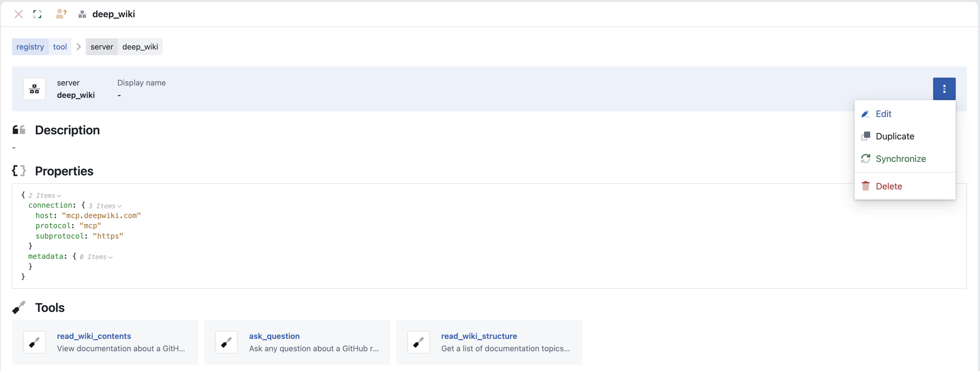This screenshot has width=980, height=371.
Task: Click the Tools section heading
Action: pyautogui.click(x=50, y=307)
